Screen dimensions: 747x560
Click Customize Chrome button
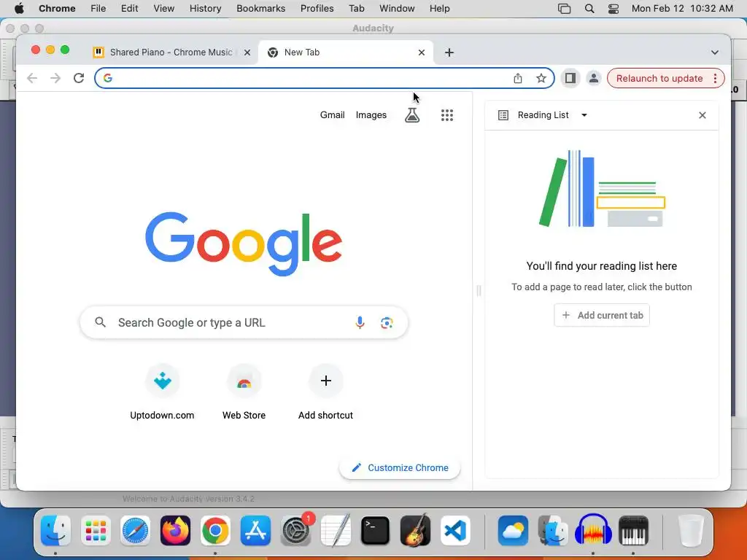400,467
